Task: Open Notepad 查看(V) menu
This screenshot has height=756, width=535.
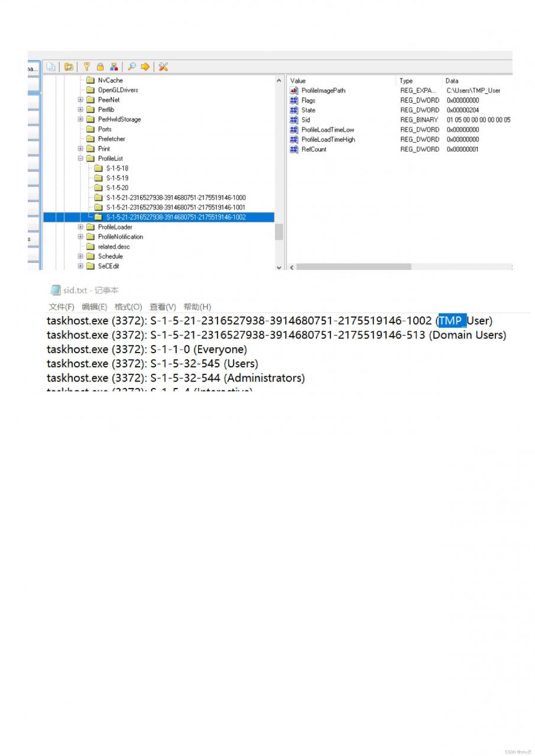Action: [163, 307]
